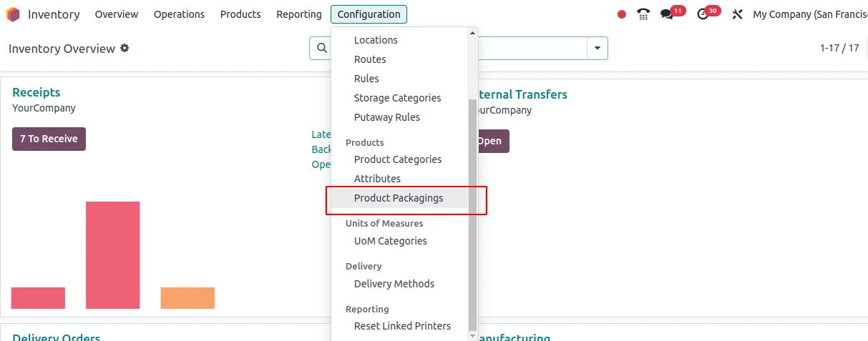Choose Product Categories menu entry
Screen dimensions: 868x341
pos(397,159)
